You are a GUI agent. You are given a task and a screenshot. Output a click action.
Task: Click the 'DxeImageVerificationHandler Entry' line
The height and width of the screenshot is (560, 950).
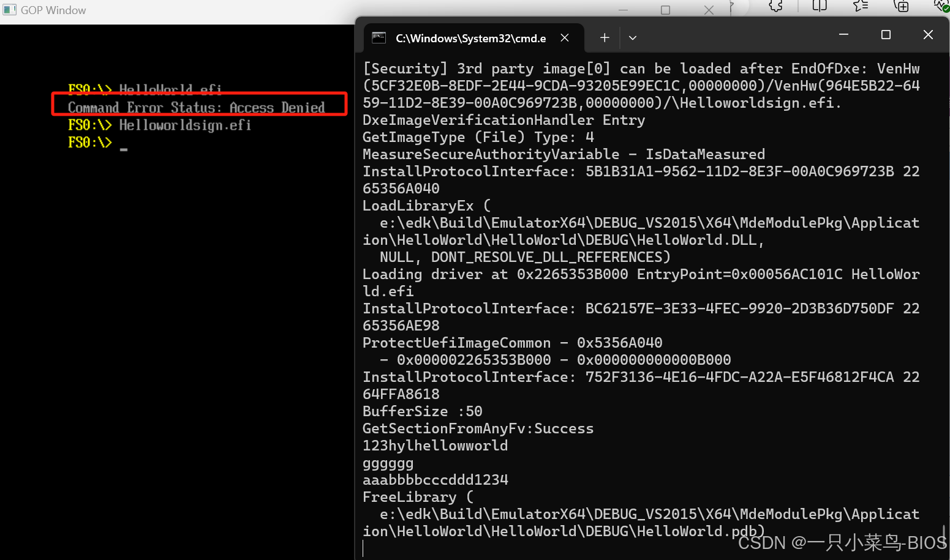coord(503,120)
